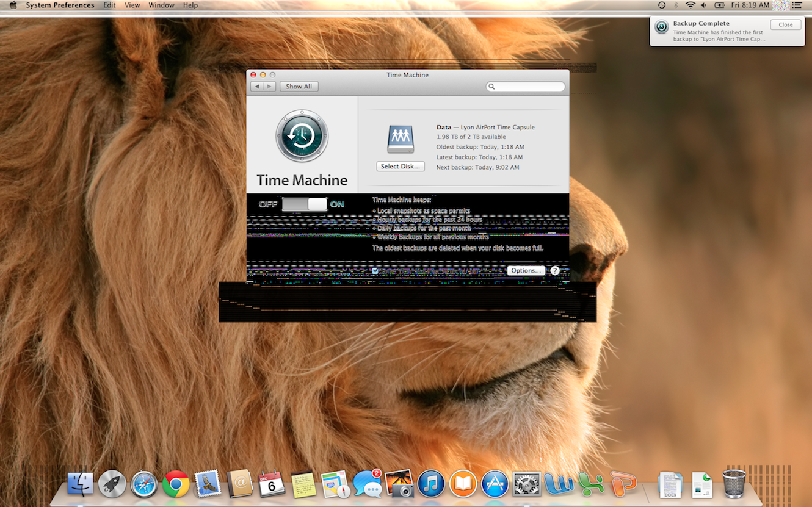
Task: Click the 'Oldest backup: Today, 1:18 AM' line
Action: [x=480, y=147]
